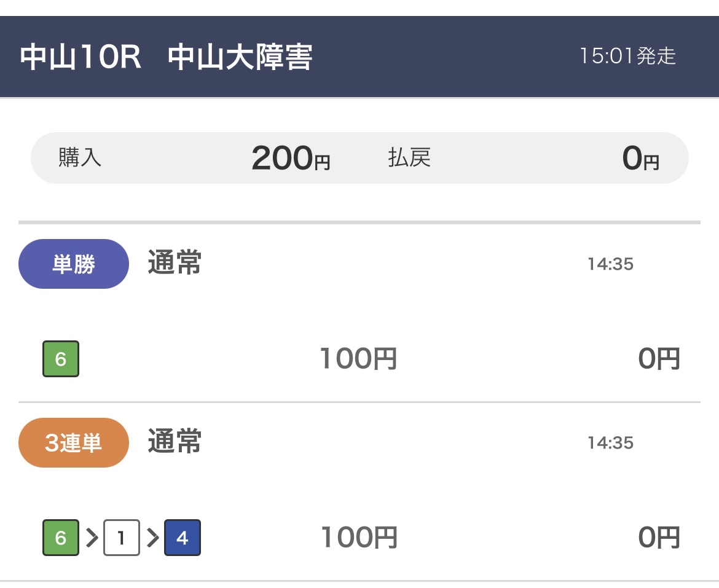Click the 14:35 timestamp for 単勝 bet

[610, 264]
